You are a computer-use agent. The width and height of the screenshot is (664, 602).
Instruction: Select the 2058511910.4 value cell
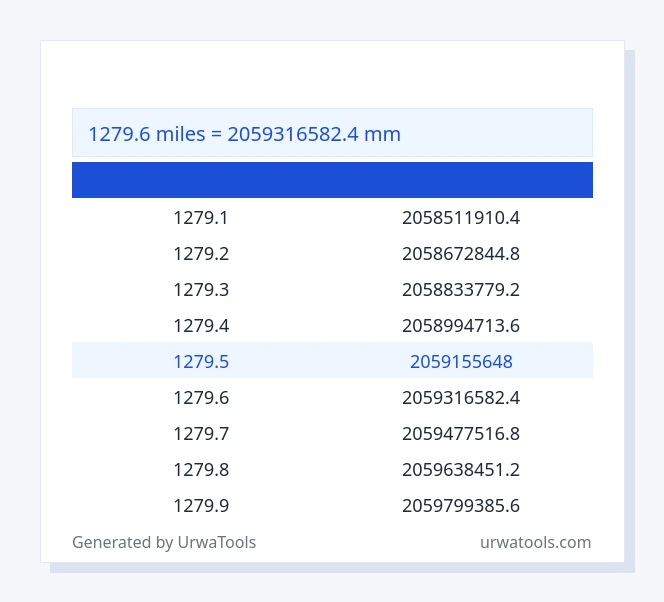click(x=461, y=218)
